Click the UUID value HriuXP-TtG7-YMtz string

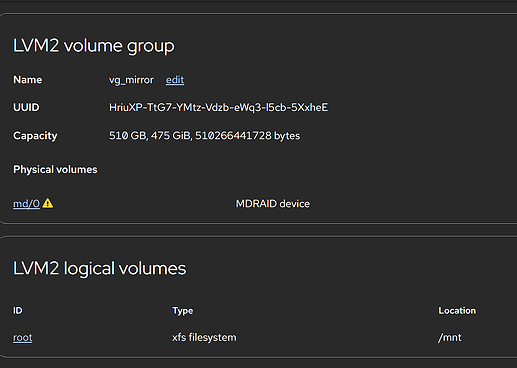[x=218, y=107]
